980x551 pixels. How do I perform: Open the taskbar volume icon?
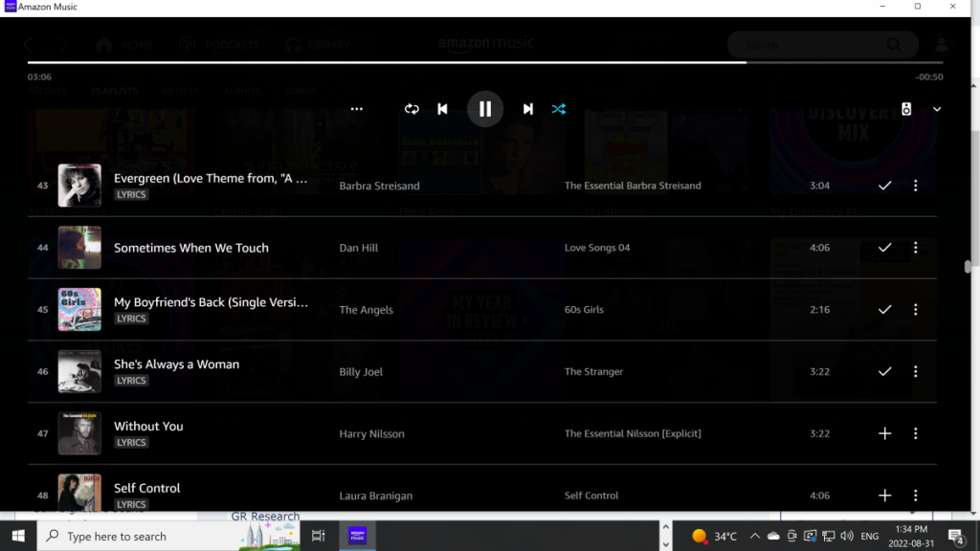847,536
